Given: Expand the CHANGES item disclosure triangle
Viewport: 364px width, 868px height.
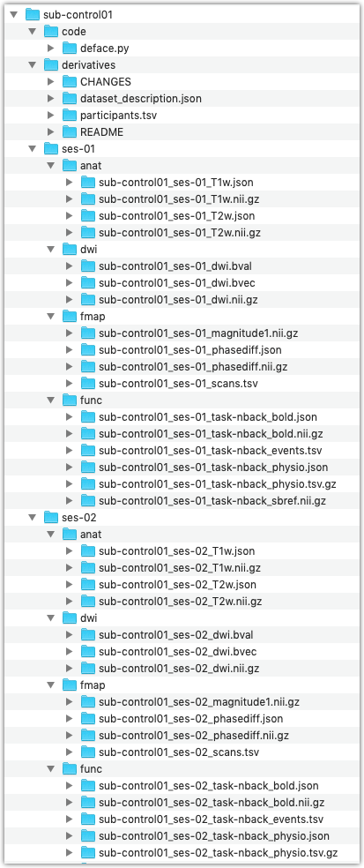Looking at the screenshot, I should [51, 82].
